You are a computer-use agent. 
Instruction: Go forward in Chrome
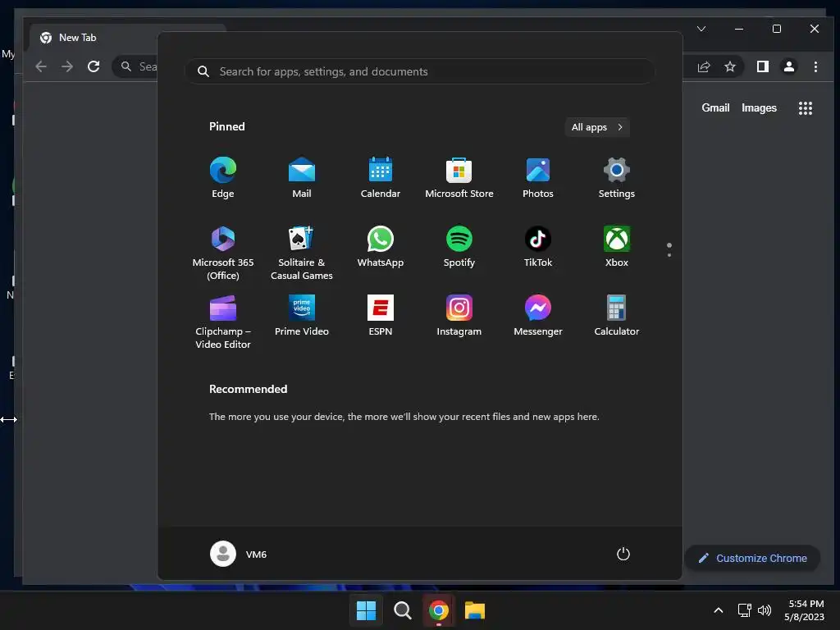[67, 66]
